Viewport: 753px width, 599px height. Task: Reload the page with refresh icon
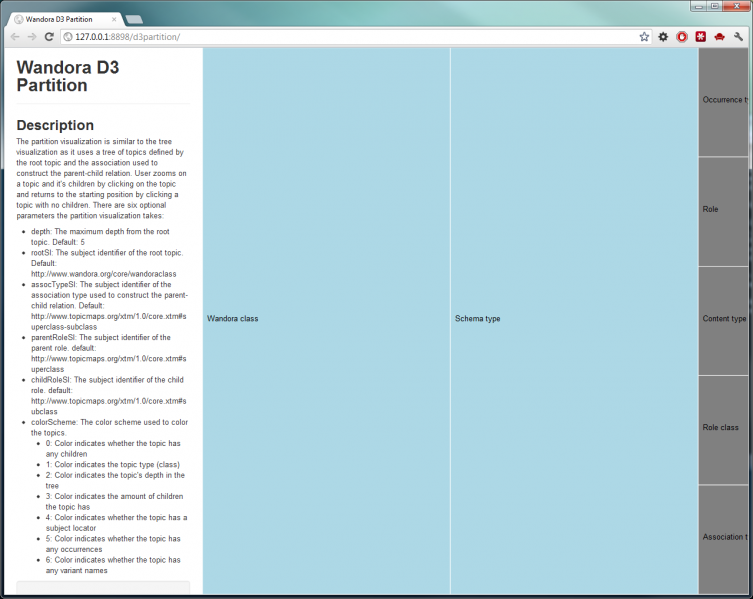(49, 37)
